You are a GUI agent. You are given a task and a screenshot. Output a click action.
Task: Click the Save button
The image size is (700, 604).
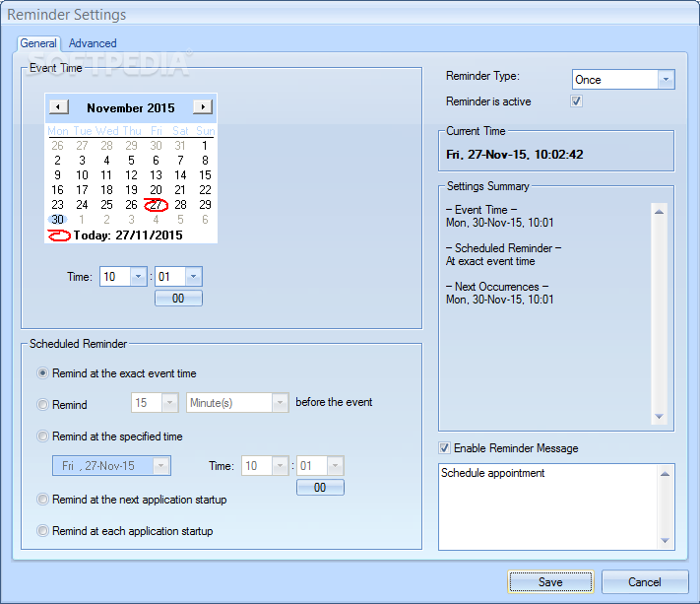(x=550, y=581)
